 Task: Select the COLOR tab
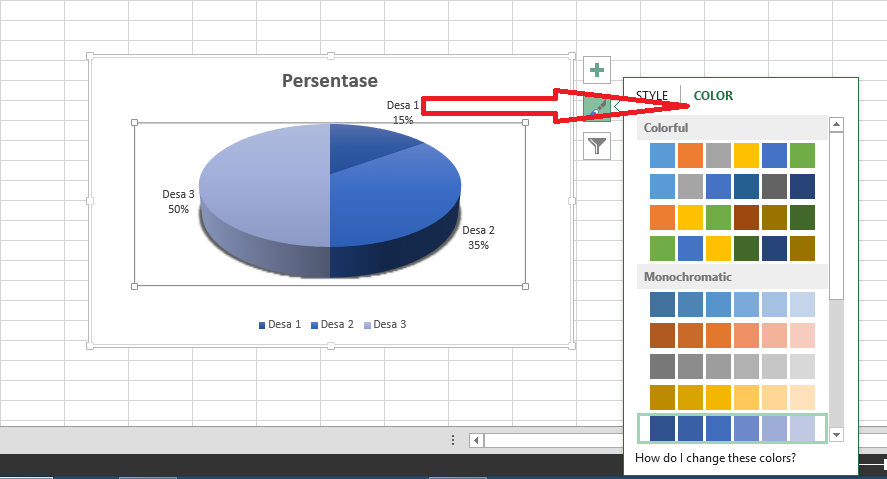point(713,96)
